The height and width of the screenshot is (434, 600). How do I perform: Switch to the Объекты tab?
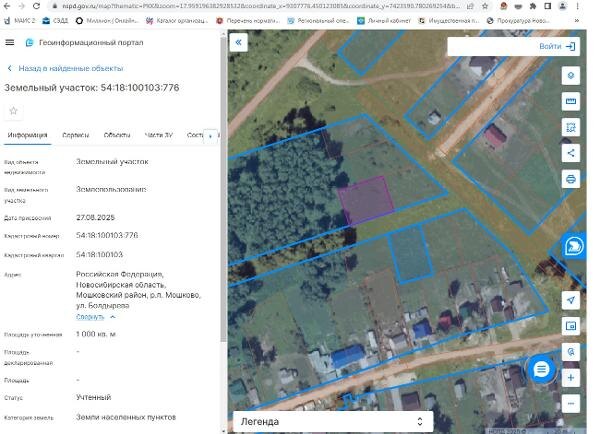[117, 135]
